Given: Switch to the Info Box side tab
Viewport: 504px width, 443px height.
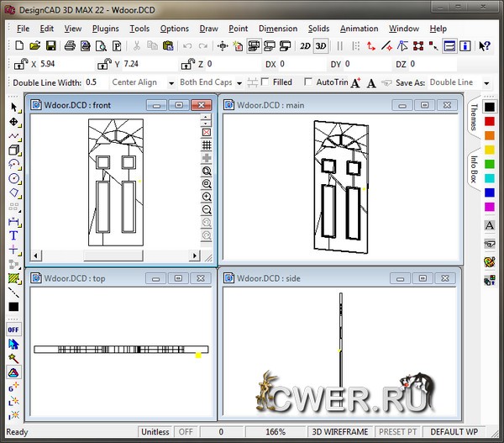Looking at the screenshot, I should (x=474, y=173).
